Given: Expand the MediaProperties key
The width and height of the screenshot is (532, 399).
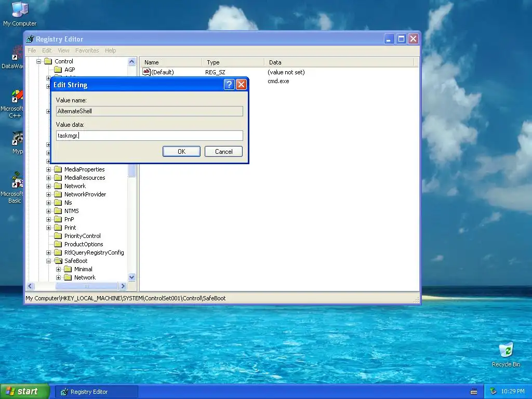Looking at the screenshot, I should [x=48, y=169].
